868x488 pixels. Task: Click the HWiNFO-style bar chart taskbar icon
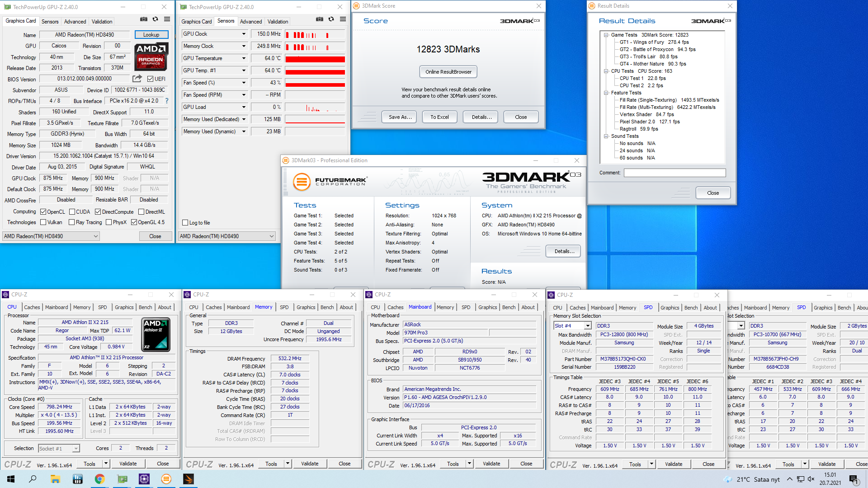[x=77, y=479]
